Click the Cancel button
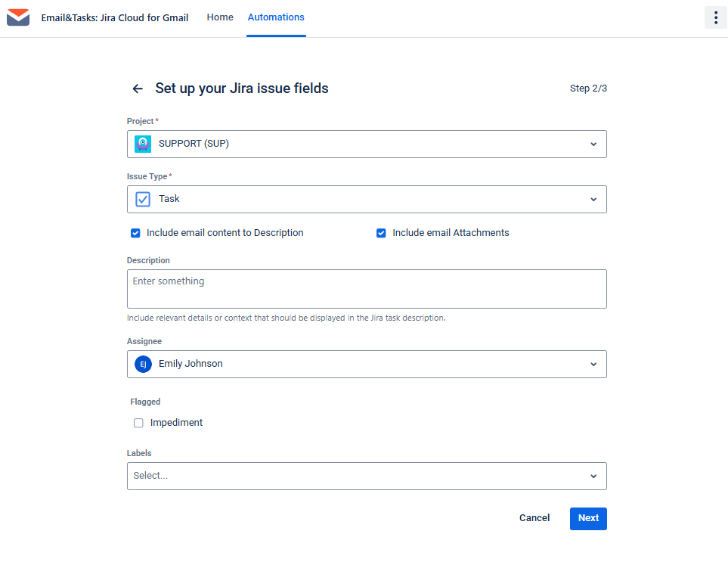 click(534, 518)
